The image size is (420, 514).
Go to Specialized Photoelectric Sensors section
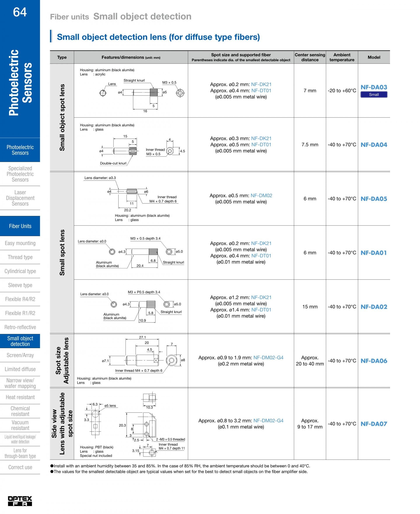point(20,174)
